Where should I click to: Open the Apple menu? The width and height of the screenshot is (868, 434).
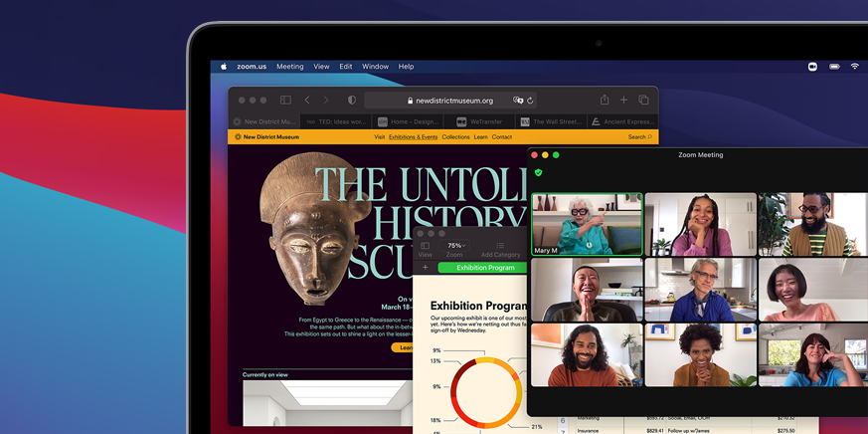tap(224, 67)
